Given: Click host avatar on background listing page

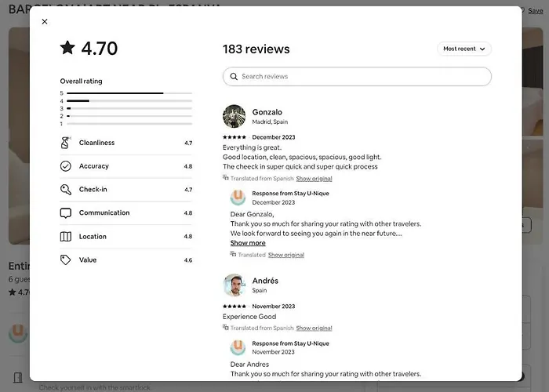Looking at the screenshot, I should pyautogui.click(x=18, y=333).
